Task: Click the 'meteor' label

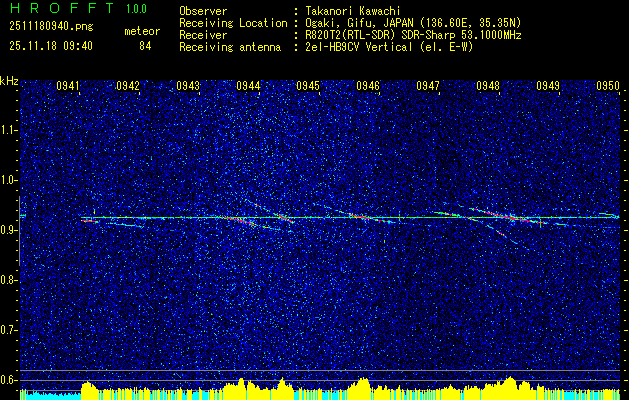Action: (142, 31)
